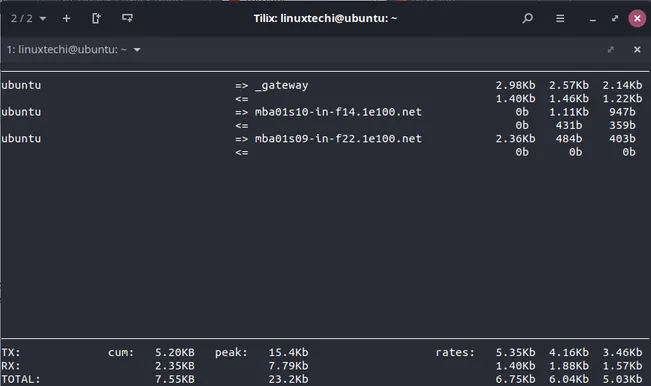Click RX rate '1.88Kb'
The image size is (651, 386).
[x=569, y=366]
